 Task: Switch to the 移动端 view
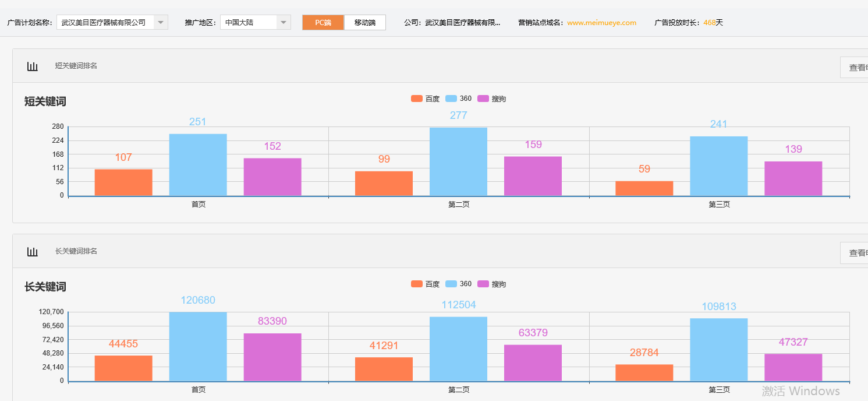(x=364, y=22)
